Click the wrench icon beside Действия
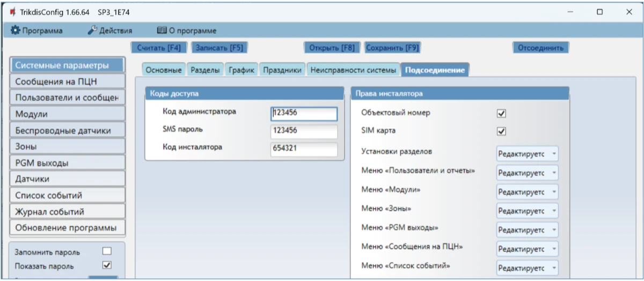Screen dimensions: 644x281 [x=92, y=31]
